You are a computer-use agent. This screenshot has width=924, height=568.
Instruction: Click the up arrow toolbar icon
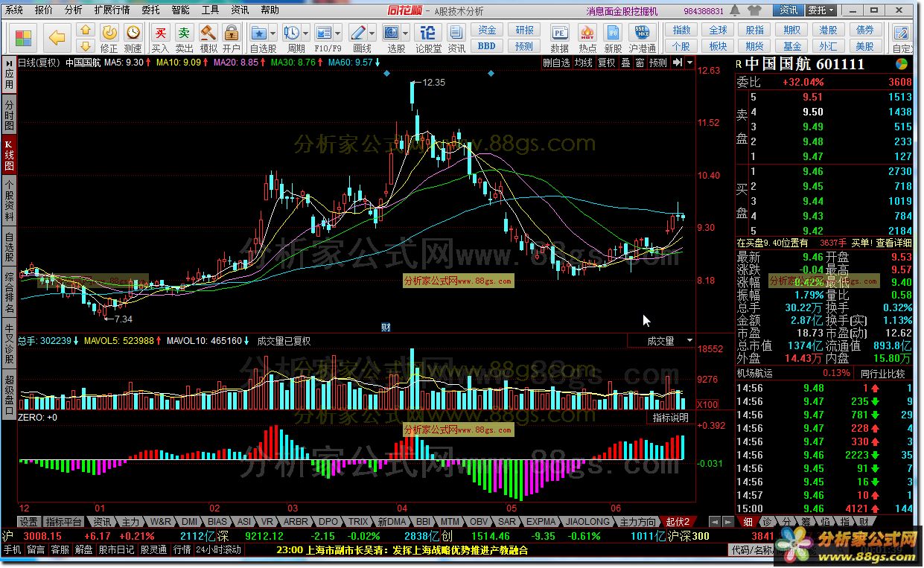pyautogui.click(x=86, y=30)
